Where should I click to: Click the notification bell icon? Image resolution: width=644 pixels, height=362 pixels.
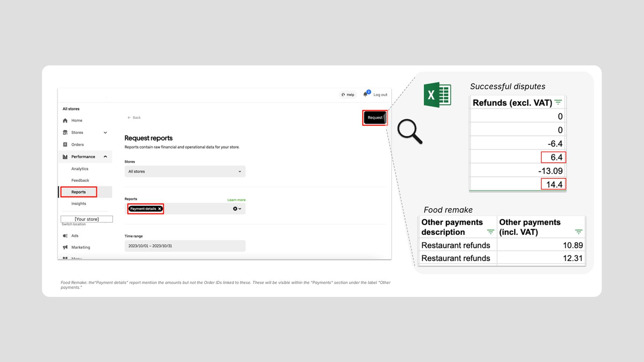(365, 95)
